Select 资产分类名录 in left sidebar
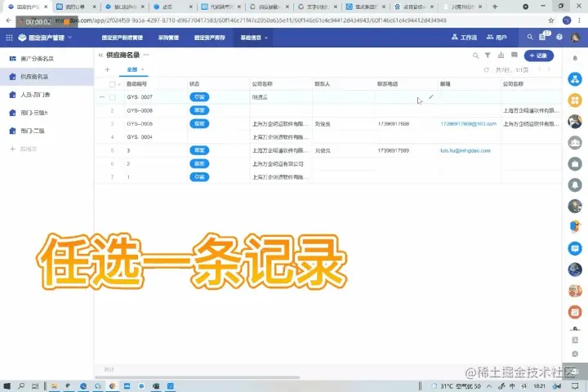 point(47,59)
